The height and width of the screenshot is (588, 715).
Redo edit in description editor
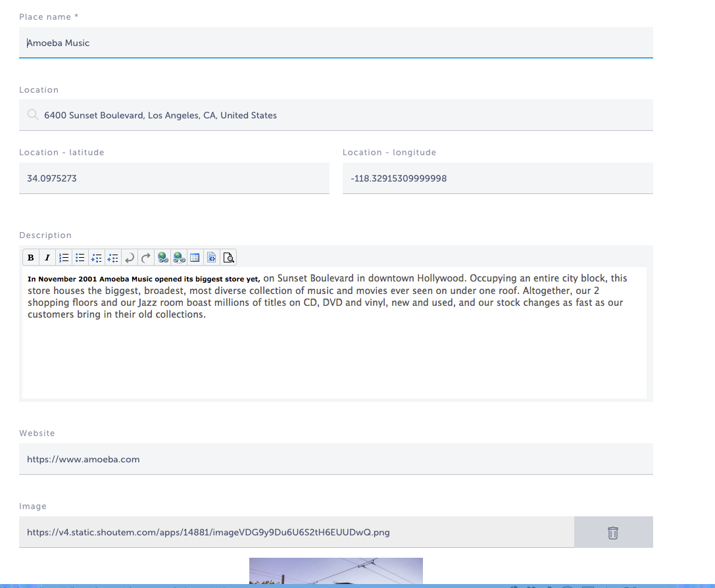click(146, 258)
